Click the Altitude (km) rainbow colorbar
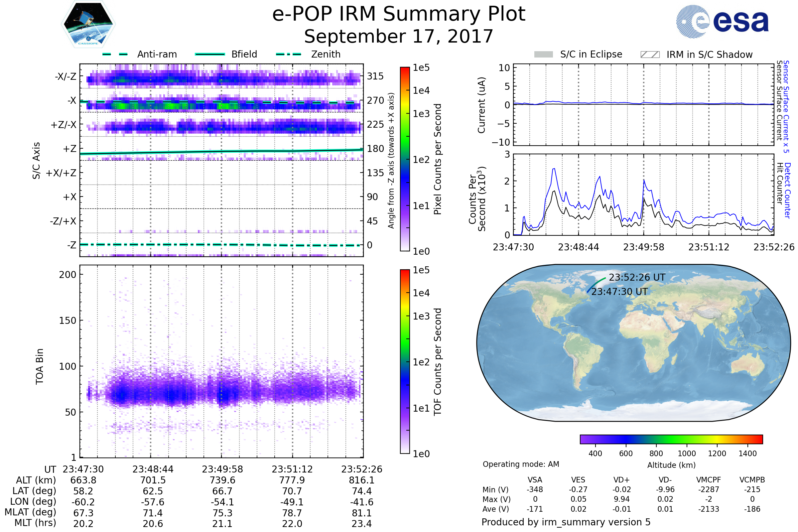Viewport: 798px width, 532px height. point(671,439)
